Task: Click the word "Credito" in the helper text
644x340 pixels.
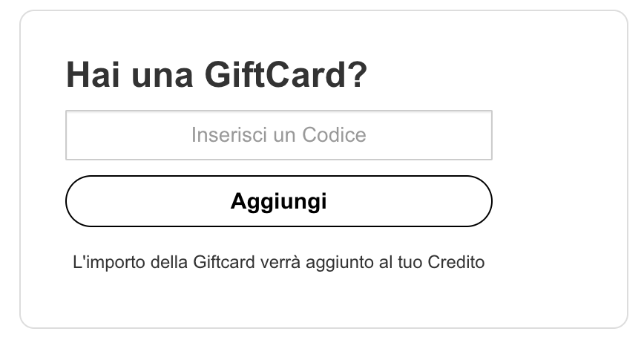Action: (x=456, y=262)
